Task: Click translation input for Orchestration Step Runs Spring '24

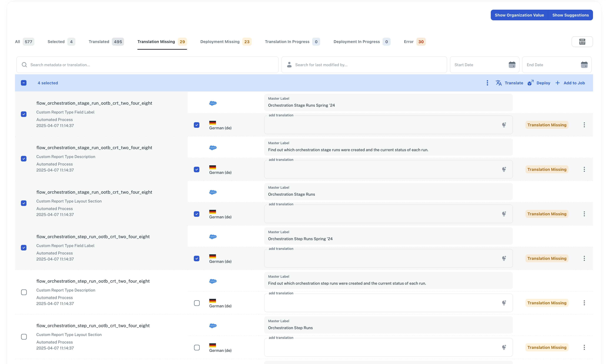Action: pos(388,258)
